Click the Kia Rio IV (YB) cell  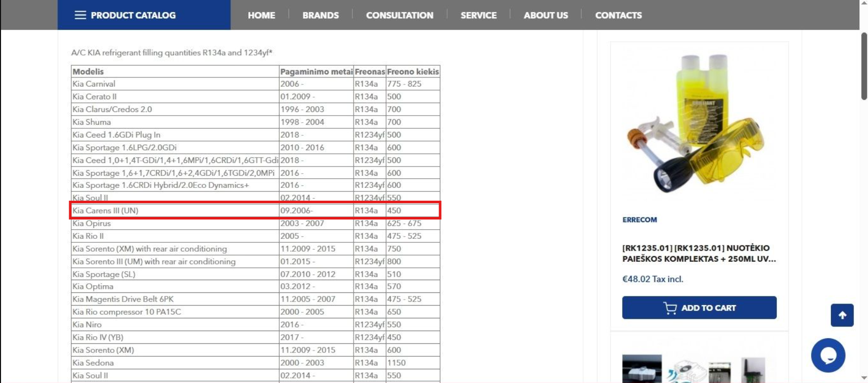coord(175,338)
